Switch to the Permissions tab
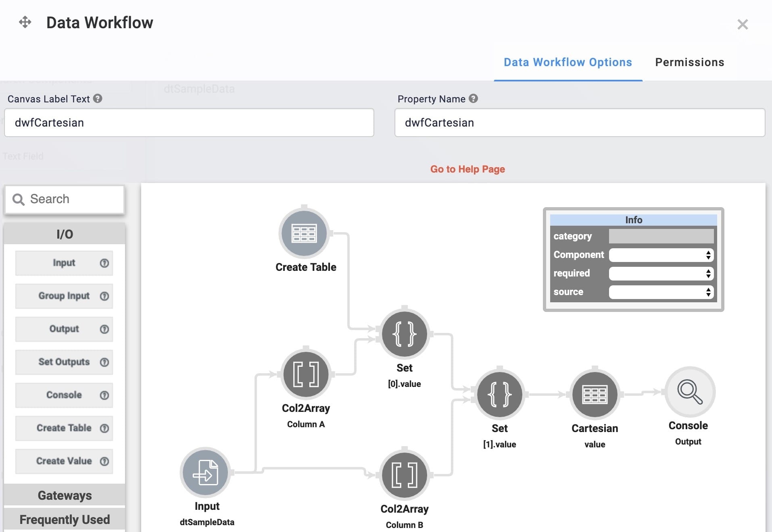Screen dimensions: 772x532 690,62
